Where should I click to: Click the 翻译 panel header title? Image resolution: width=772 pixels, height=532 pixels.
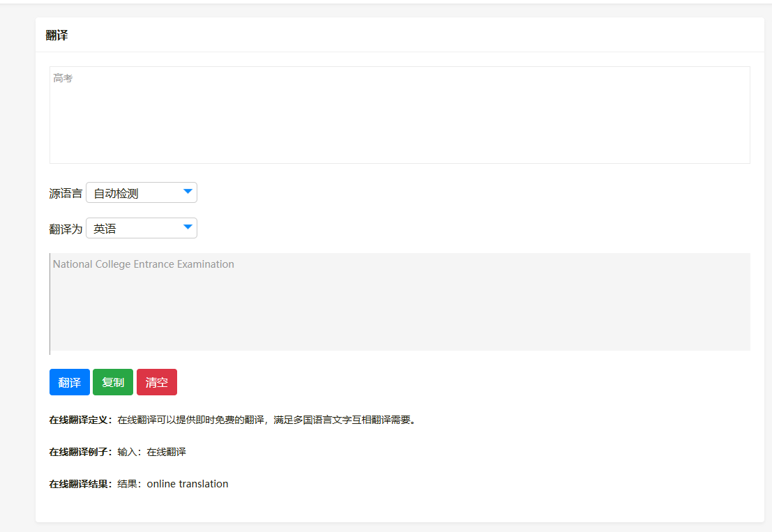point(57,36)
